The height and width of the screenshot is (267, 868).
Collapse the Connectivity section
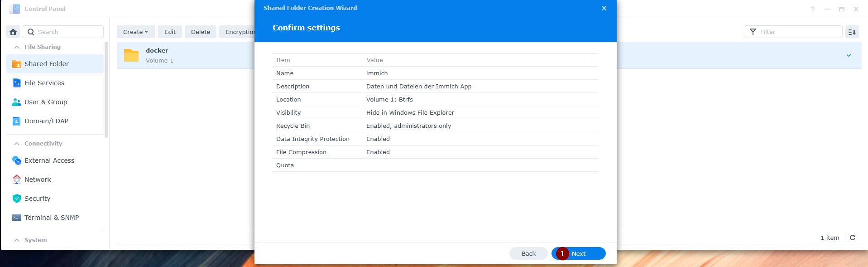click(x=17, y=144)
